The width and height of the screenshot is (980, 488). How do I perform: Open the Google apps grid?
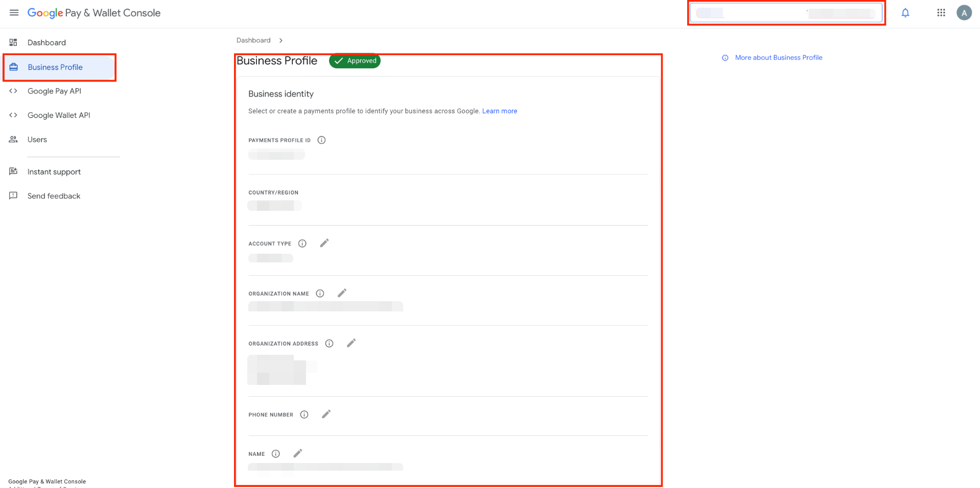[941, 13]
